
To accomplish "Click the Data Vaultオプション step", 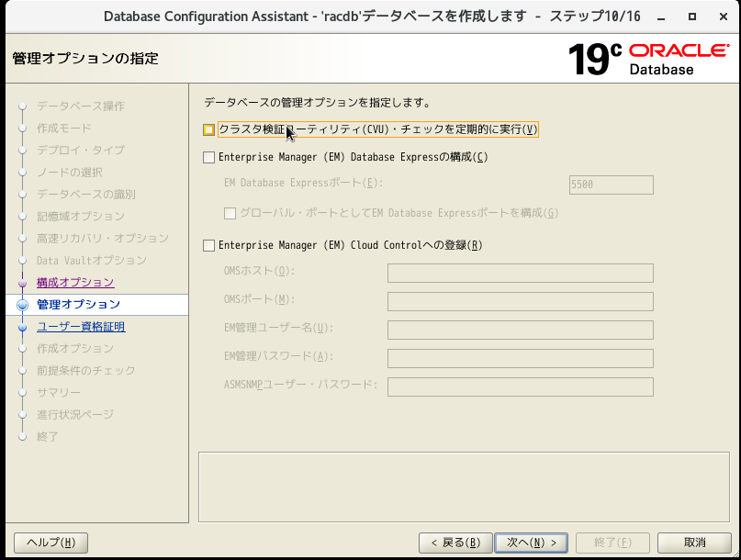I will point(92,261).
